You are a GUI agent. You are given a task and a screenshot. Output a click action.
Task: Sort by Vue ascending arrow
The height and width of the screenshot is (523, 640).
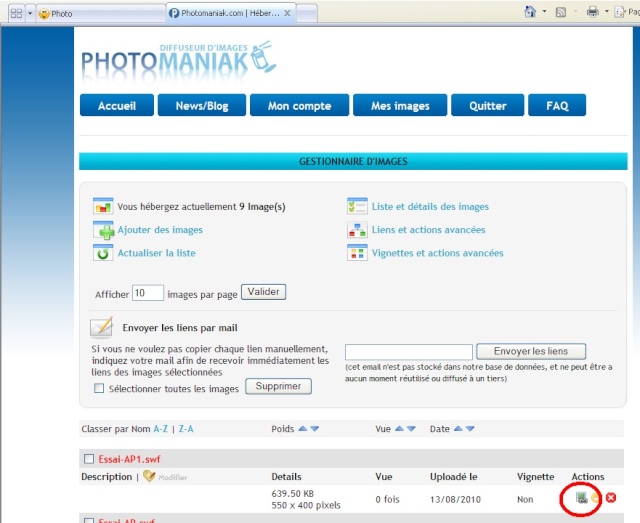pyautogui.click(x=400, y=429)
